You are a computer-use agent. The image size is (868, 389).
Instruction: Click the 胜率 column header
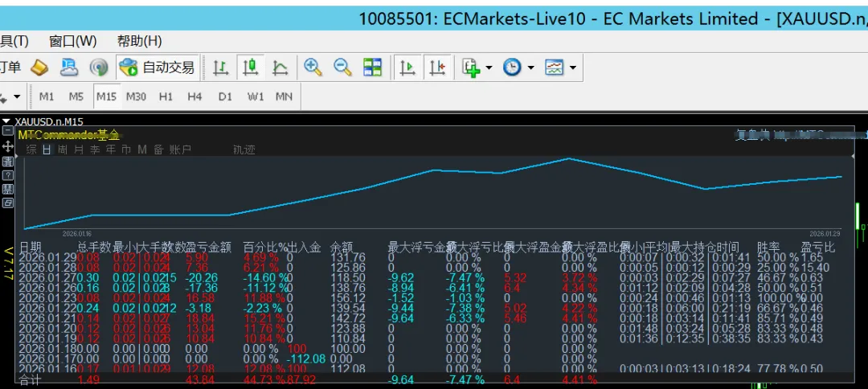tap(768, 248)
